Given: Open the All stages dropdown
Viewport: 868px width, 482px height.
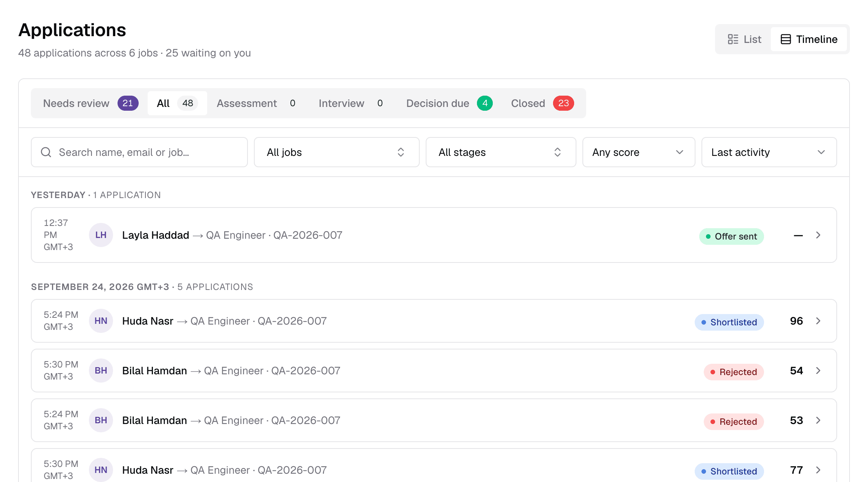Looking at the screenshot, I should [501, 152].
